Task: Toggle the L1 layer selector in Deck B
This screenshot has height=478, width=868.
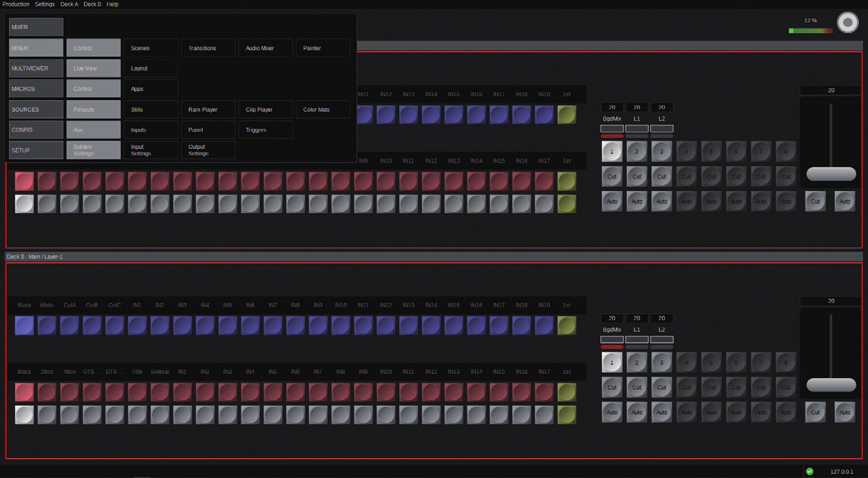Action: coord(636,339)
